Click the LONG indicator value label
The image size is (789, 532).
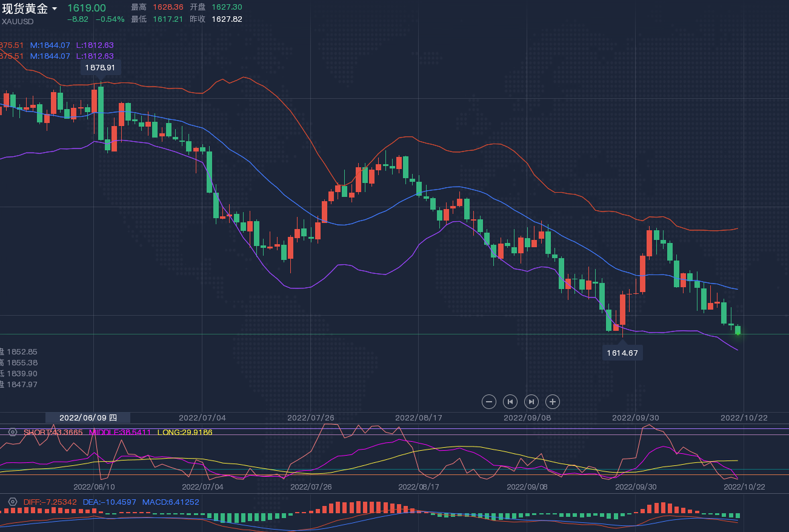pos(185,432)
